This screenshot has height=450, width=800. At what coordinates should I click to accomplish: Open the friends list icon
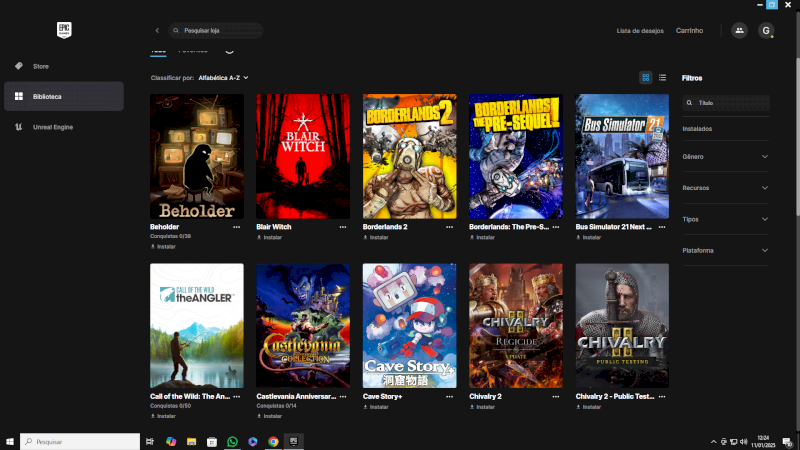pos(739,31)
